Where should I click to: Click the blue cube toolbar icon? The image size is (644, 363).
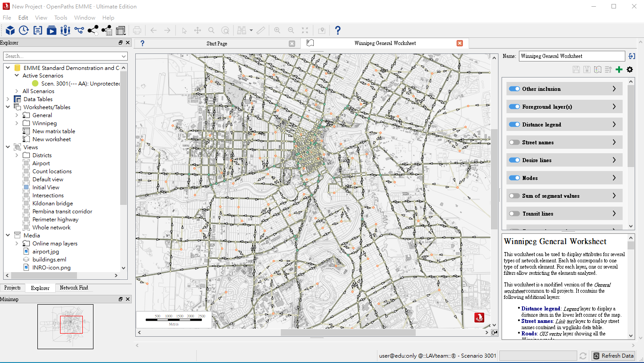[x=10, y=30]
